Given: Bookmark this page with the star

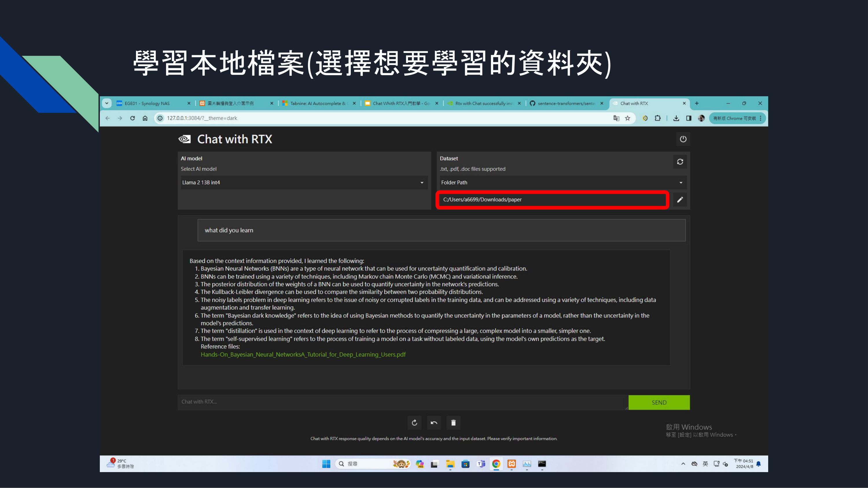Looking at the screenshot, I should point(627,118).
